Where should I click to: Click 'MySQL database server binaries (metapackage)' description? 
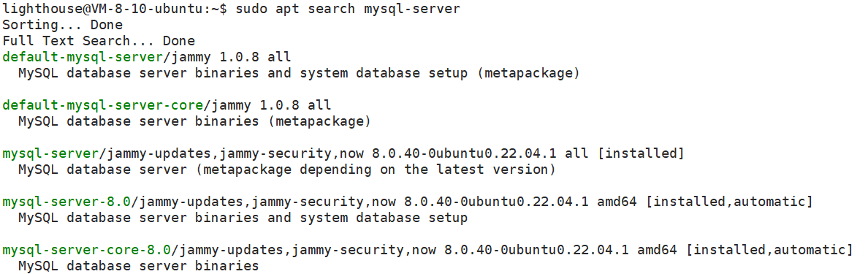click(x=194, y=121)
